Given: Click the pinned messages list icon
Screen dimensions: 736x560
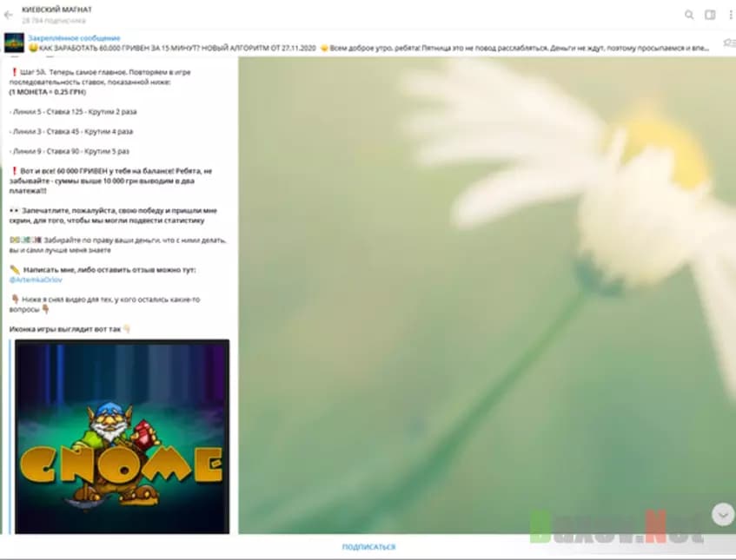Looking at the screenshot, I should 728,43.
